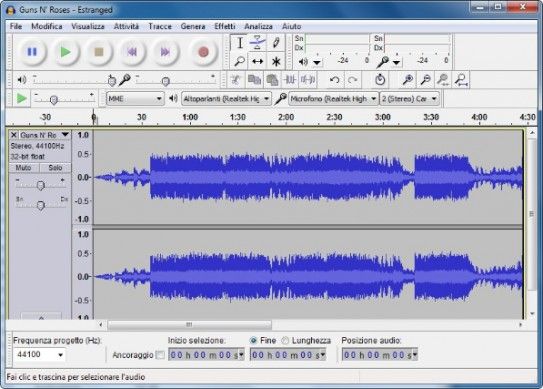The width and height of the screenshot is (543, 389).
Task: Click the track Sn/Dx pan slider
Action: (x=41, y=205)
